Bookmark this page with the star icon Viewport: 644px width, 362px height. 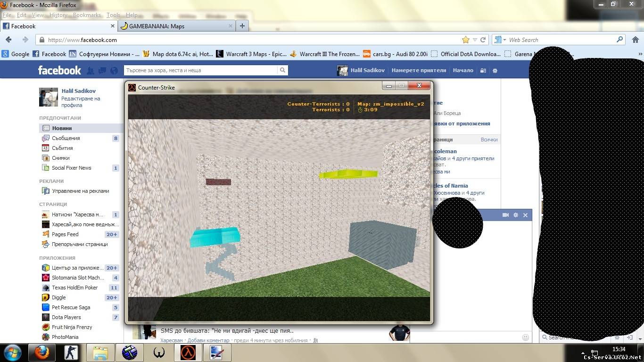tap(466, 40)
